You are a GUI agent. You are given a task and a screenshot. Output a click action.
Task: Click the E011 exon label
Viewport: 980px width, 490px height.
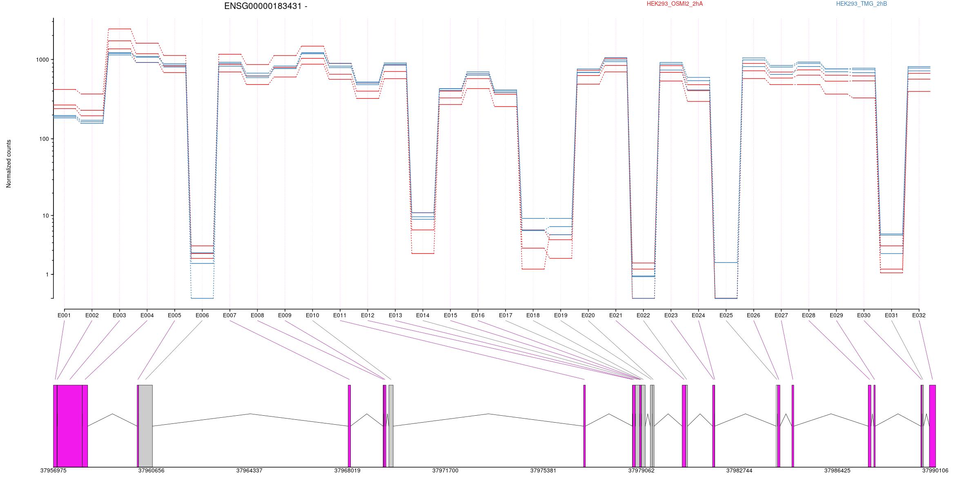coord(340,315)
